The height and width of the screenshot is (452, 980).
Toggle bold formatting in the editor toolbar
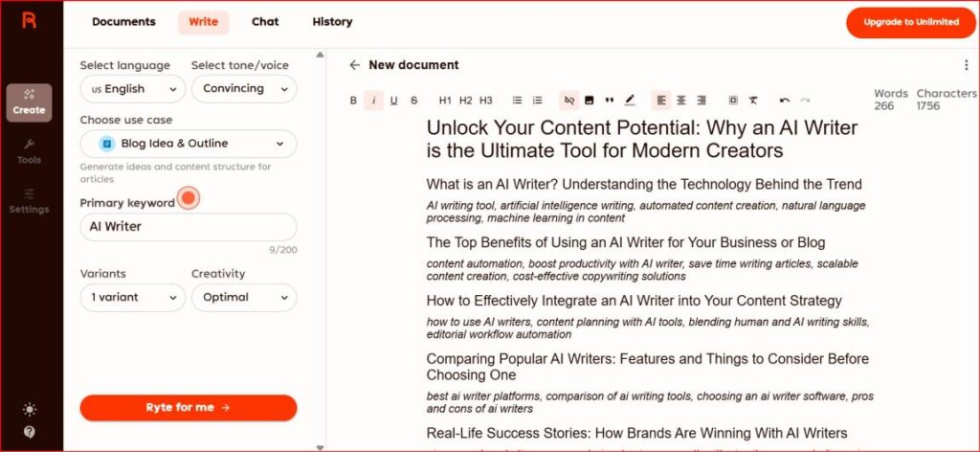pos(353,100)
